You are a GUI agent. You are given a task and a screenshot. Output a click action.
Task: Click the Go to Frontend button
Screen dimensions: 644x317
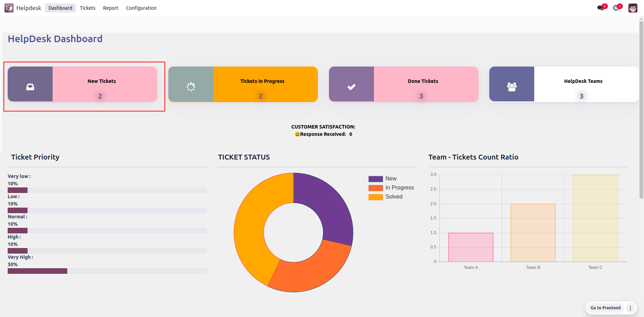605,308
